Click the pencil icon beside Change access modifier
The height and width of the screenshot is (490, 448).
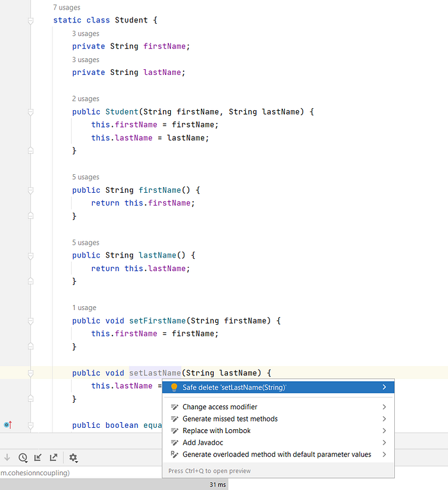pos(175,407)
